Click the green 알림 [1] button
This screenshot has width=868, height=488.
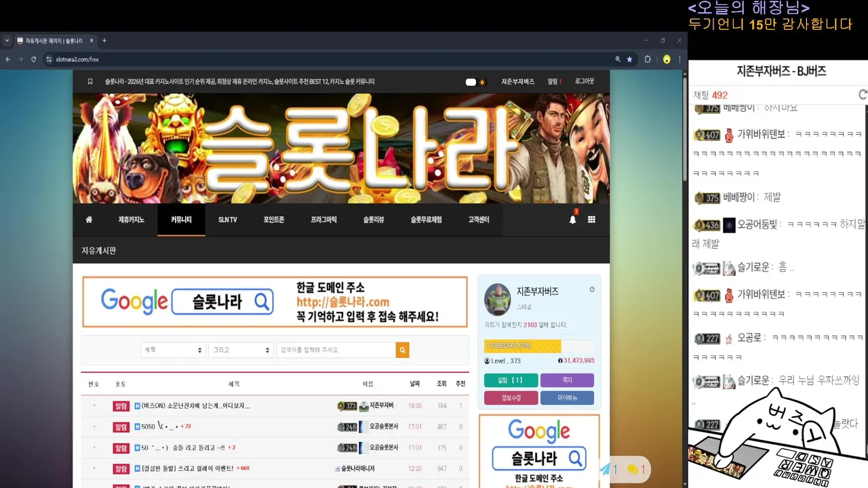click(x=511, y=380)
